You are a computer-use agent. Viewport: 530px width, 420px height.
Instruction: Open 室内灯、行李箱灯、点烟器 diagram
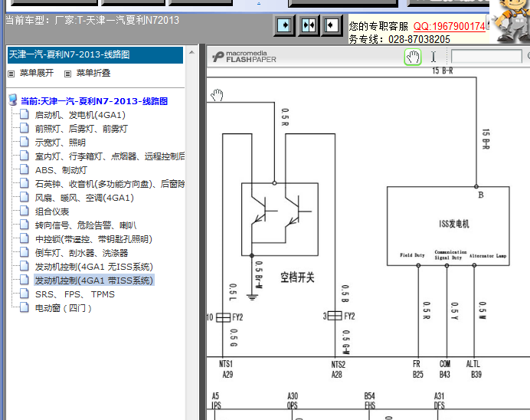pyautogui.click(x=110, y=156)
